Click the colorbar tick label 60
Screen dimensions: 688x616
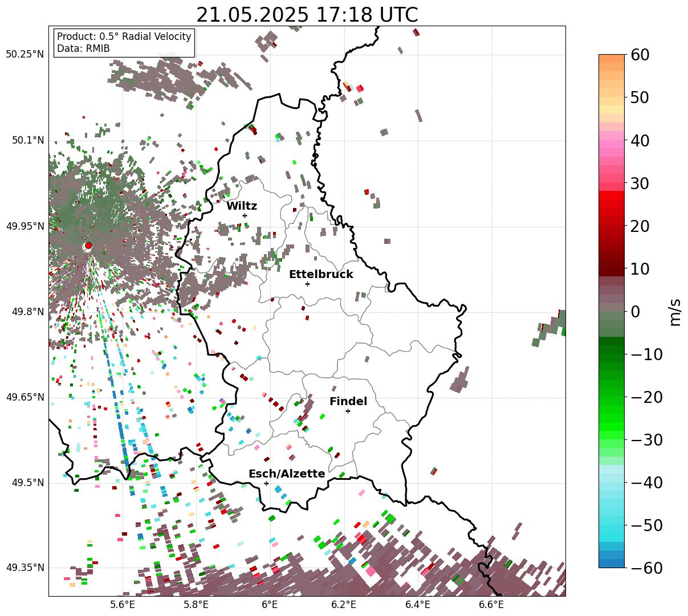pyautogui.click(x=640, y=55)
